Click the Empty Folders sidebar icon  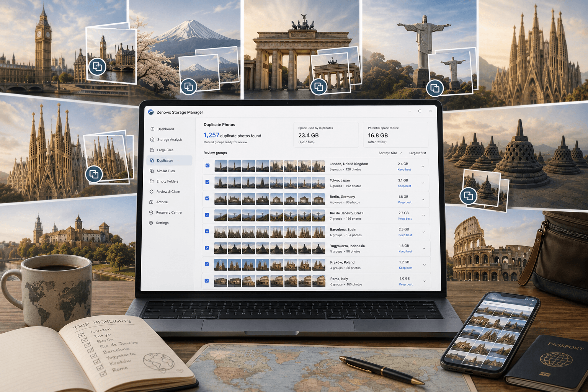click(x=152, y=181)
